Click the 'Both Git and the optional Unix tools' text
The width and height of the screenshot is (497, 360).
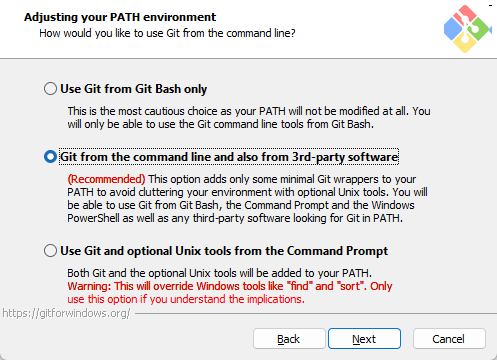tap(219, 273)
